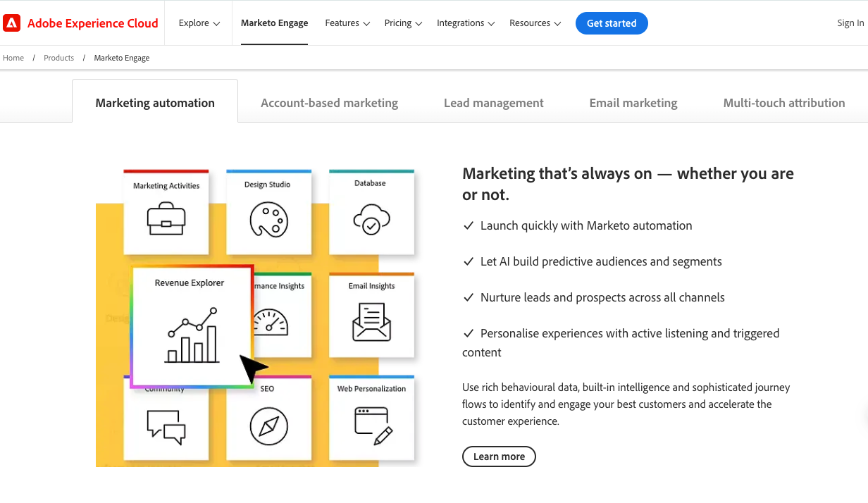Viewport: 868px width, 503px height.
Task: Switch to Email marketing tab
Action: (x=633, y=103)
